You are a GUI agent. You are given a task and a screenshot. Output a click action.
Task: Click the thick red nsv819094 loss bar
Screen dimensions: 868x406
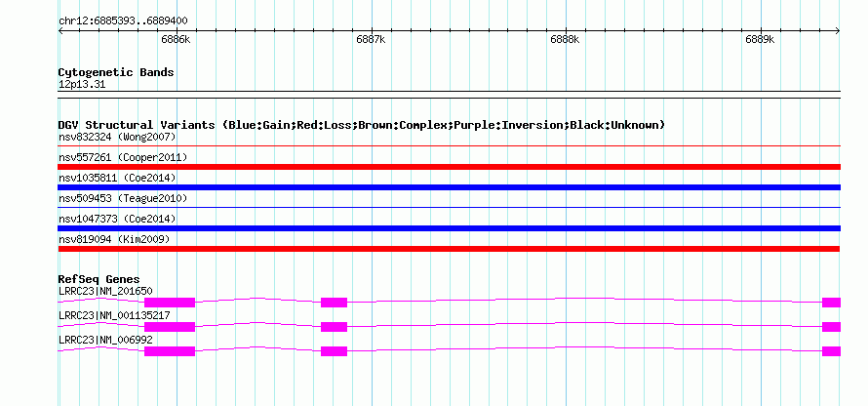coord(449,249)
